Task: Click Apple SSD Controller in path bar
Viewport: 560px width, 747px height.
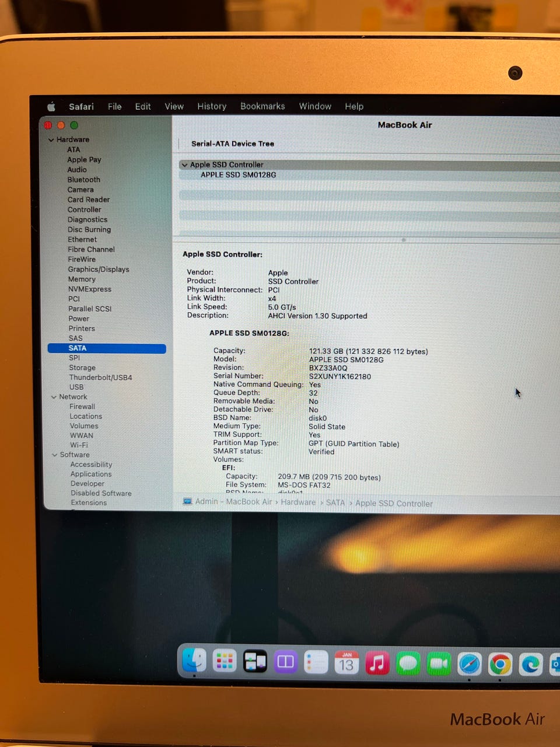Action: point(394,504)
